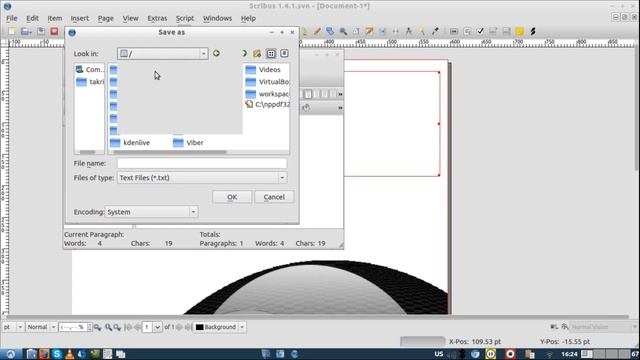Viewport: 640px width, 360px height.
Task: Open the File menu
Action: (x=12, y=18)
